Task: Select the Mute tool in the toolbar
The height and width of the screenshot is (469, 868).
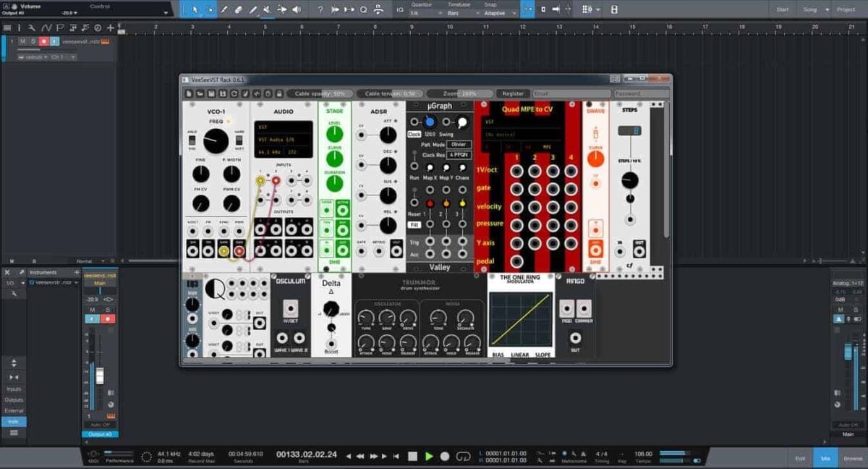Action: [x=266, y=9]
